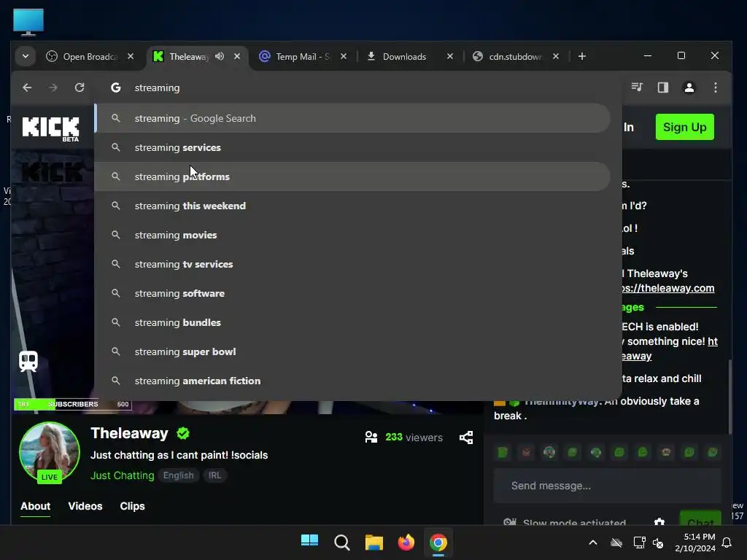Open the Videos tab
The height and width of the screenshot is (560, 747).
pyautogui.click(x=85, y=506)
